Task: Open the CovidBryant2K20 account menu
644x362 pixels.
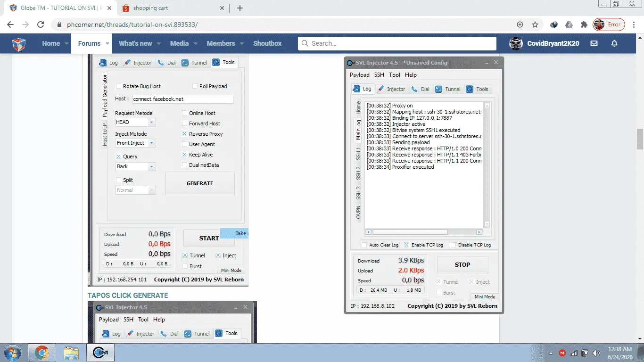Action: [x=545, y=43]
